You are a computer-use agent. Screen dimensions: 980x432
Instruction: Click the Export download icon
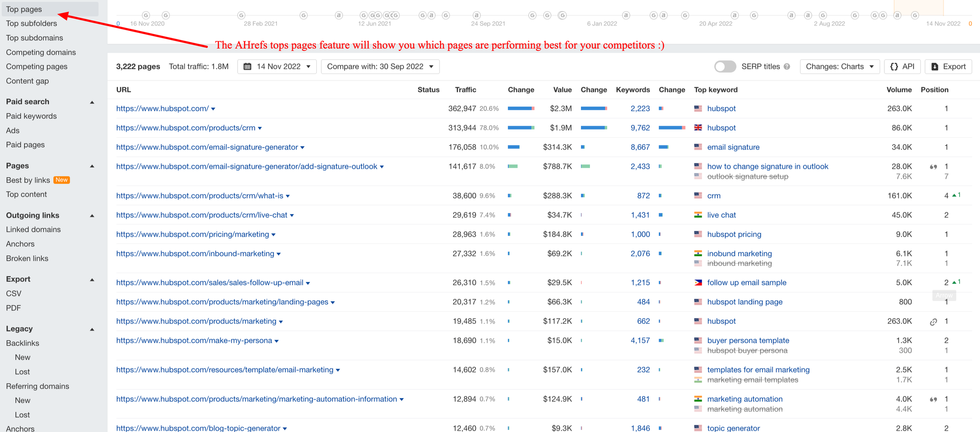[x=935, y=67]
